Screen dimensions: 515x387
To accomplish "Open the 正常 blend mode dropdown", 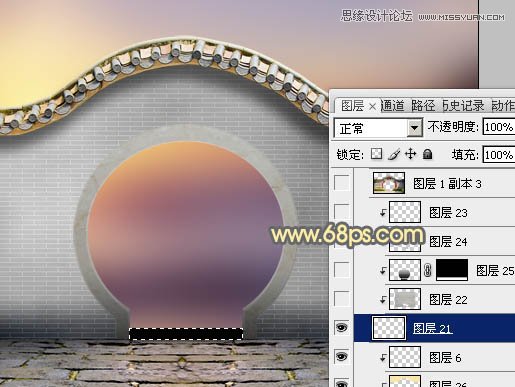I will [x=378, y=128].
